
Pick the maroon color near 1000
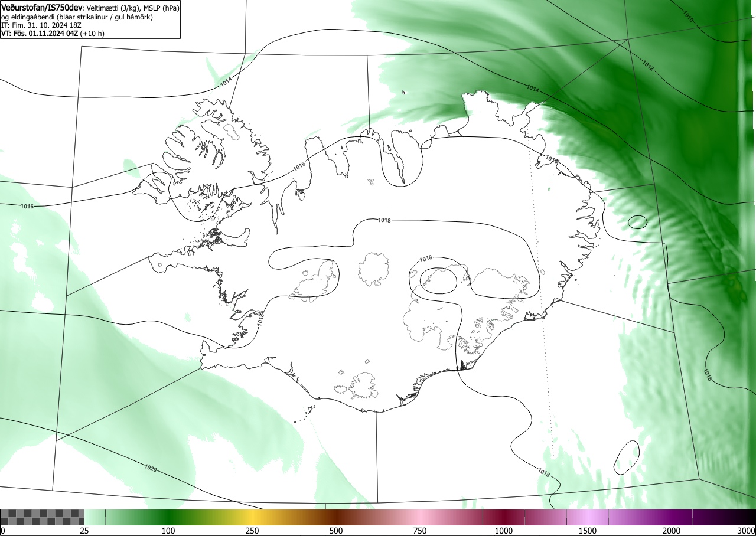coord(504,517)
